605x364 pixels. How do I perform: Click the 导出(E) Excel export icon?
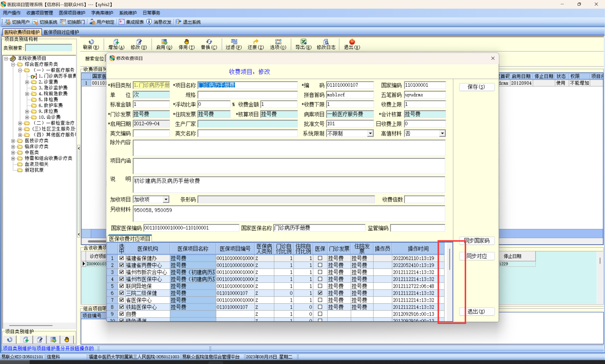click(x=303, y=42)
